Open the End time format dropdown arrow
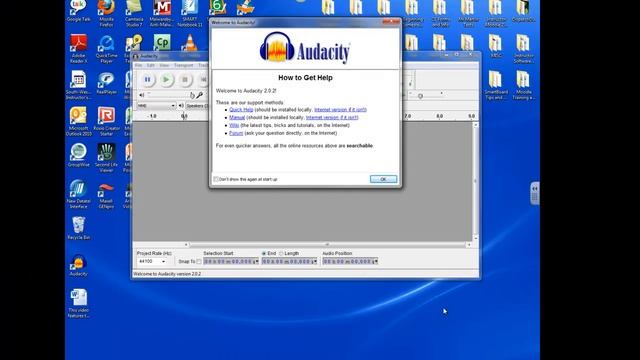 coord(315,262)
